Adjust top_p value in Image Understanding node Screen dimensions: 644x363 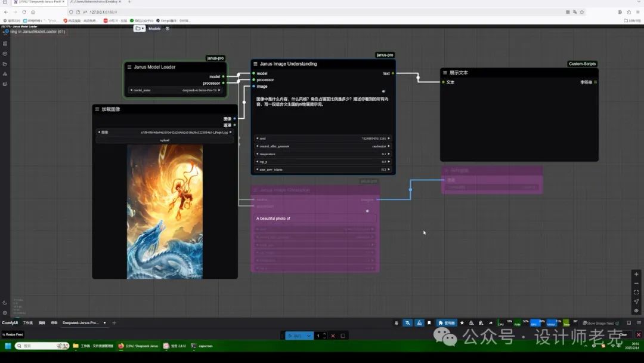coord(323,162)
